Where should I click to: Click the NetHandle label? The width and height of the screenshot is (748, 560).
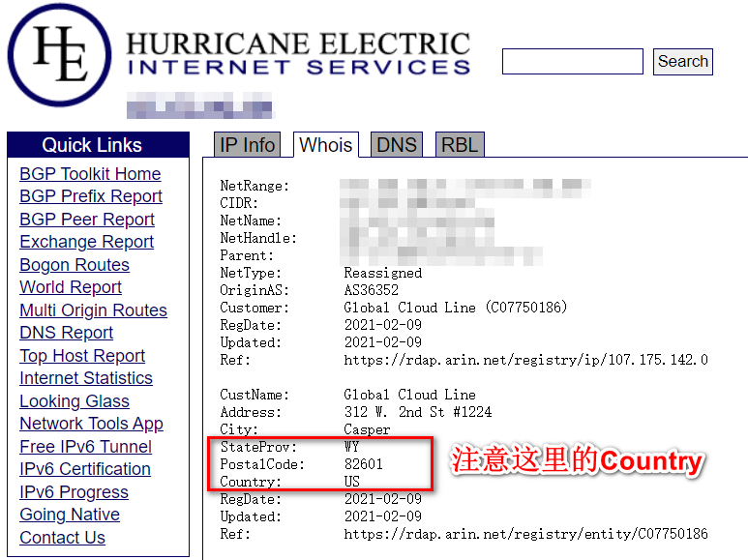258,238
